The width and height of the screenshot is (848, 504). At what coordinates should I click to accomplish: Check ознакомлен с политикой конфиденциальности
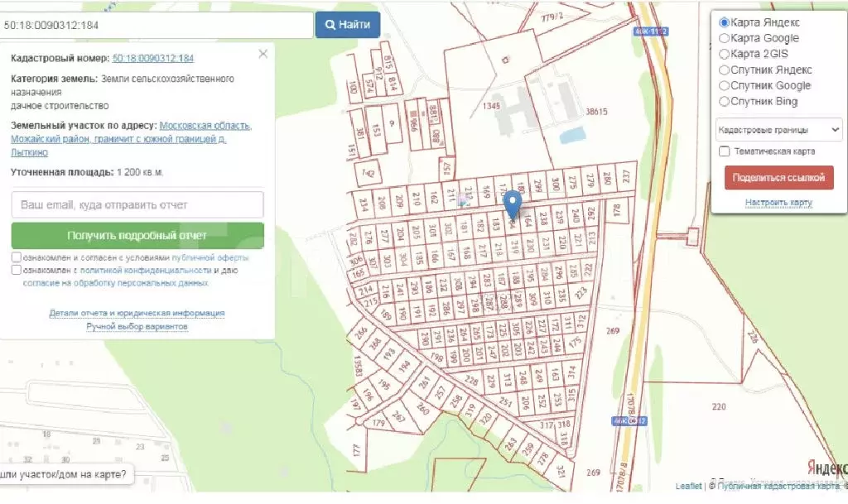point(15,271)
